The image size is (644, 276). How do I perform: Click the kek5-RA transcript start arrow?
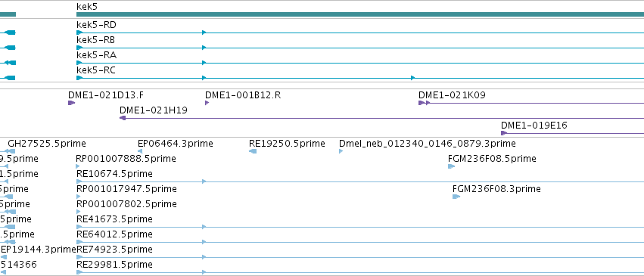79,63
